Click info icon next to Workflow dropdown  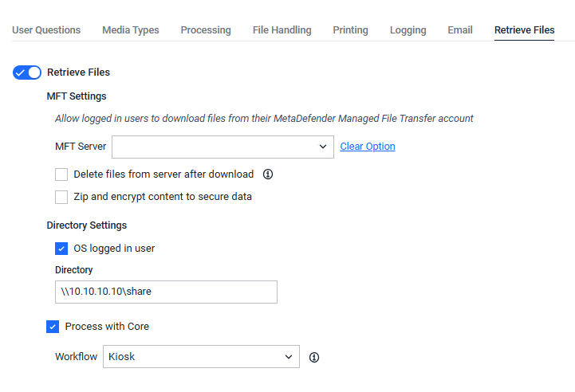tap(314, 357)
